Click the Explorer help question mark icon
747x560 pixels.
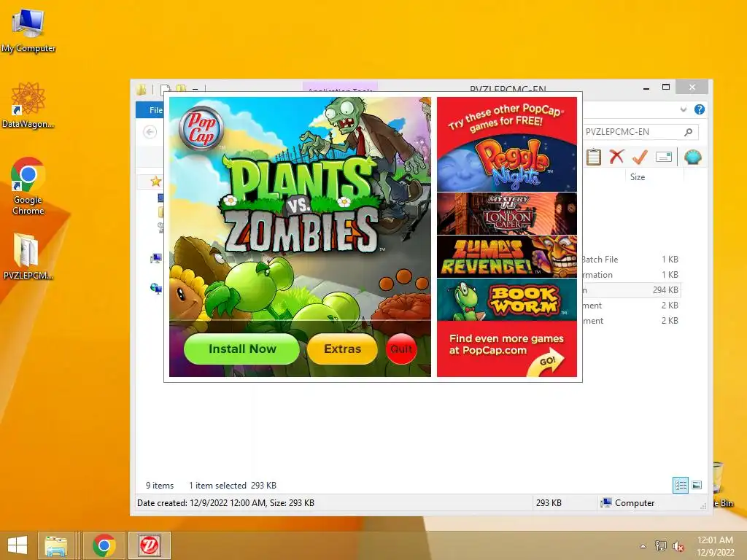(x=700, y=109)
